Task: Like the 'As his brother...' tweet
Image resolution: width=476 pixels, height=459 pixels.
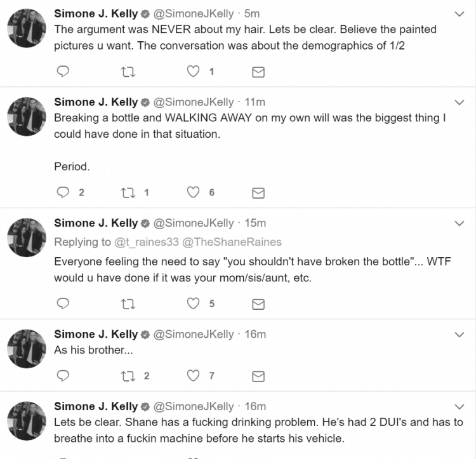Action: [193, 376]
